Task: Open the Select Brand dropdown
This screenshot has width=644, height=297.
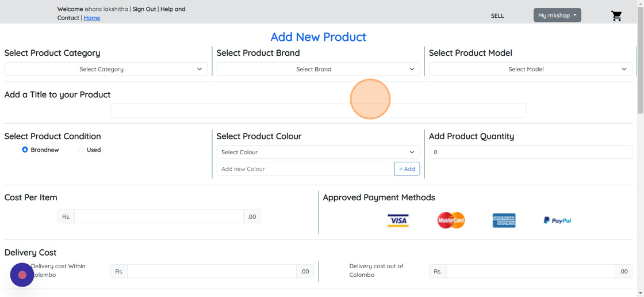Action: click(318, 69)
